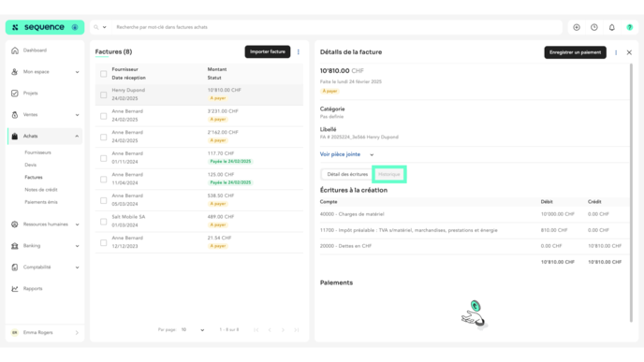Click the Ressources humaines icon
The width and height of the screenshot is (644, 362).
pyautogui.click(x=15, y=224)
